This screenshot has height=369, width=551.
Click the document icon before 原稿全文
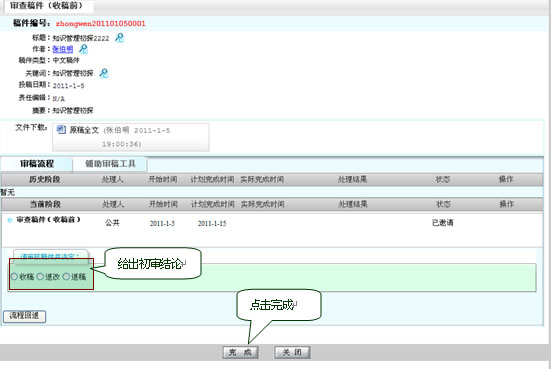point(61,129)
